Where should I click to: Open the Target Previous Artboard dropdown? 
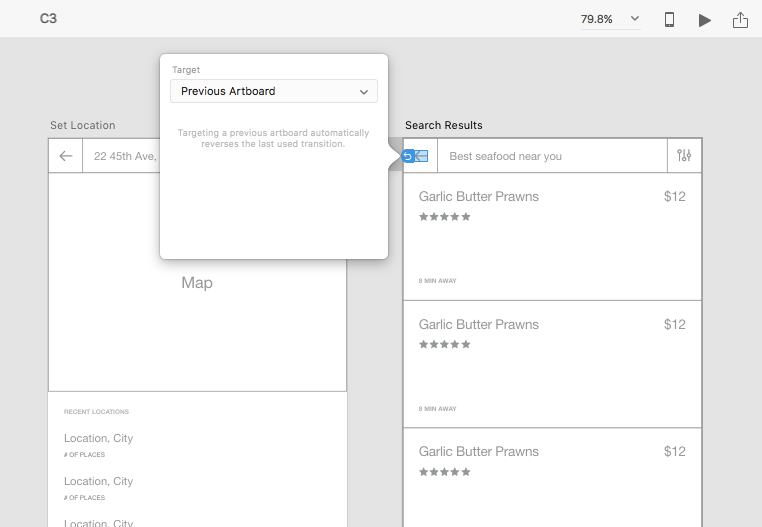tap(274, 91)
